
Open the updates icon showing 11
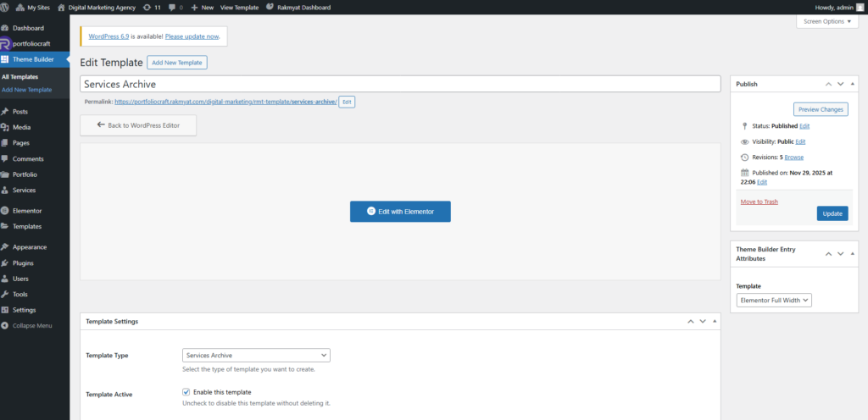[147, 7]
